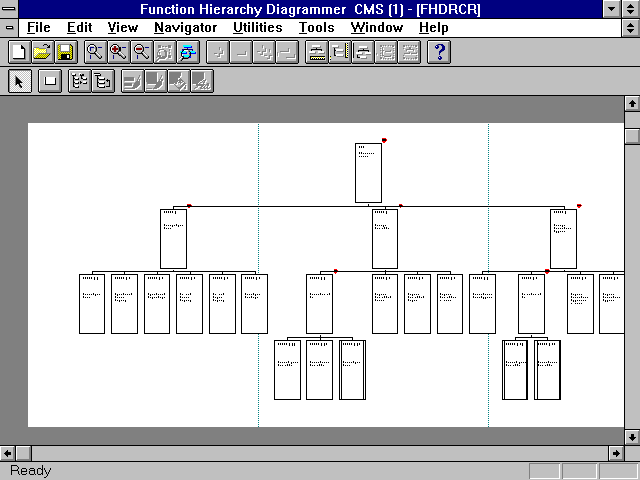This screenshot has width=640, height=480.
Task: Click the horizontal scrollbar right arrow
Action: coord(615,453)
